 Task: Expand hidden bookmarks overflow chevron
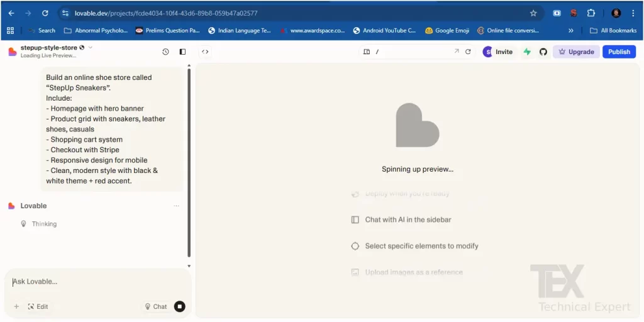570,30
